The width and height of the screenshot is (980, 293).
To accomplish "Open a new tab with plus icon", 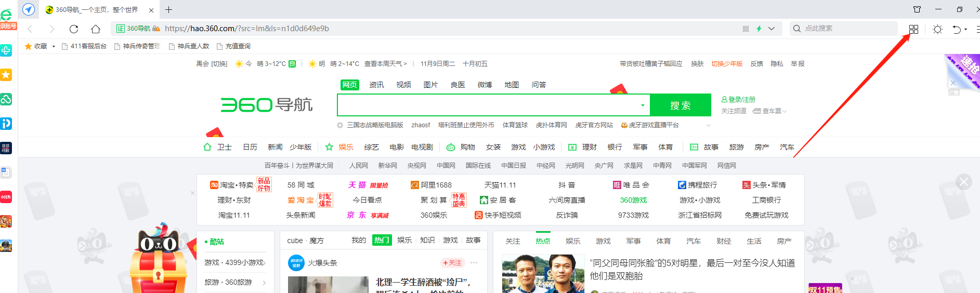I will (x=169, y=9).
